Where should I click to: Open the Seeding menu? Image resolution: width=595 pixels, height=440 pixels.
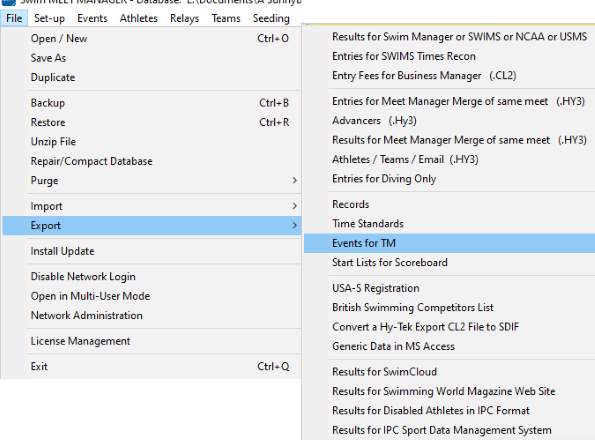pyautogui.click(x=271, y=18)
